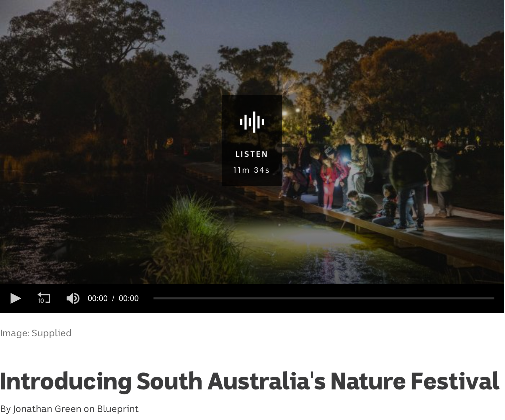Open Jonathan Green's author link
505x420 pixels.
click(x=47, y=409)
